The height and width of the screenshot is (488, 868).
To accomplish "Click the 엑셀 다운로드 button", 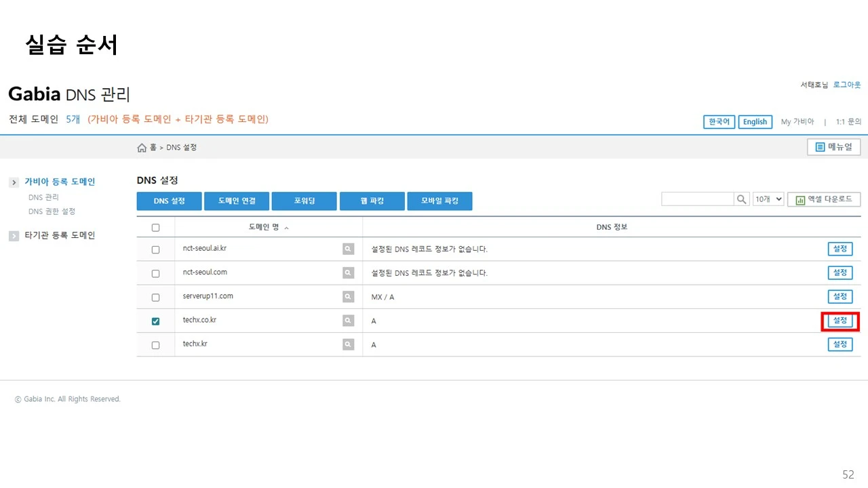I will tap(824, 199).
